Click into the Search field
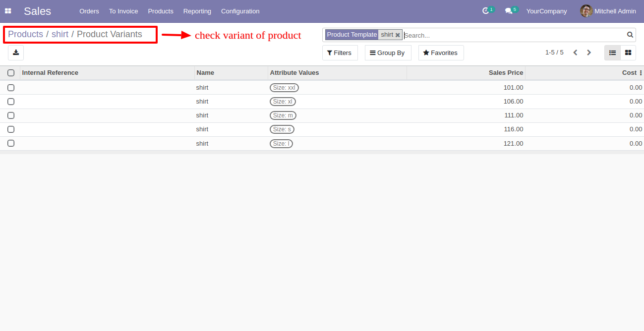 point(514,35)
